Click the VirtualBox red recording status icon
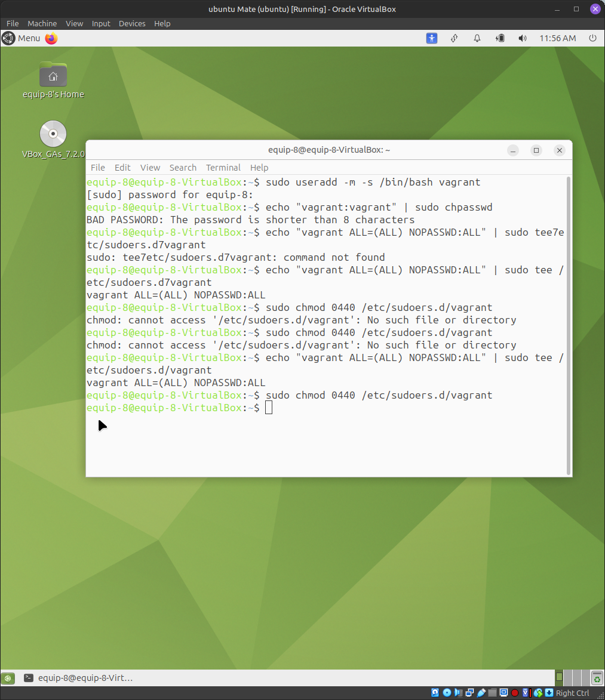 (515, 693)
